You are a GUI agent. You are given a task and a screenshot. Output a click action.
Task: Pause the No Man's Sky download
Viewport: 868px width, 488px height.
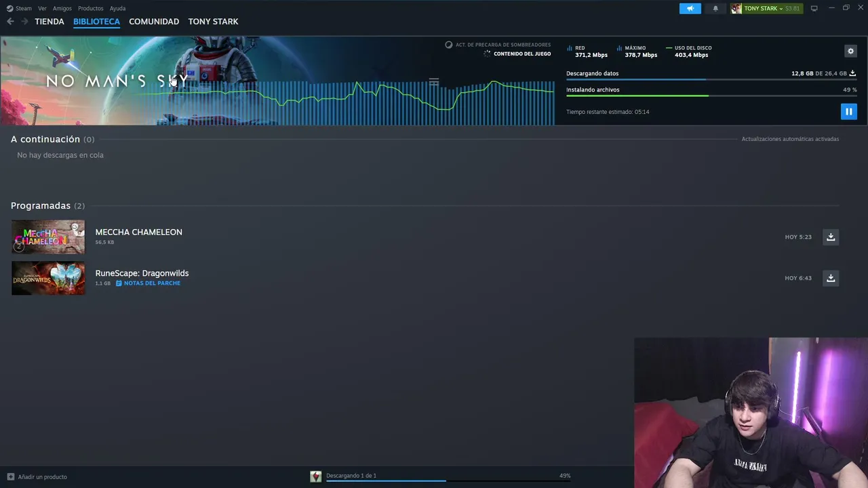848,112
